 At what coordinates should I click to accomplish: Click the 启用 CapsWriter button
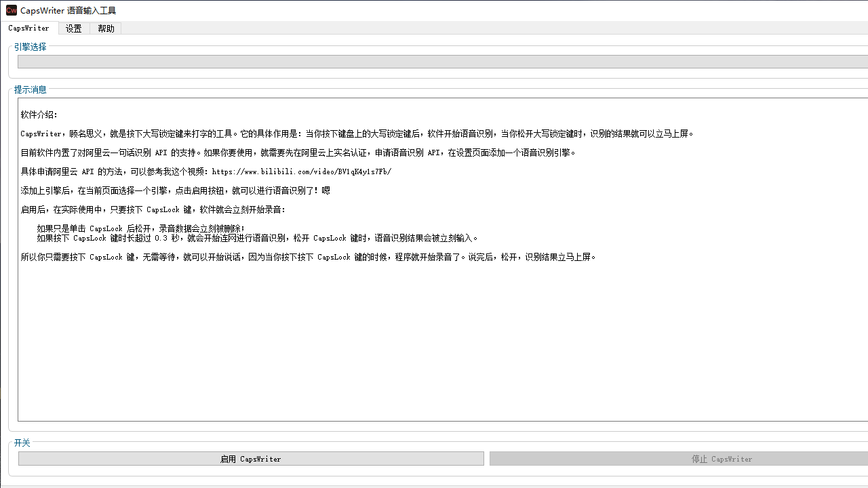pos(251,459)
